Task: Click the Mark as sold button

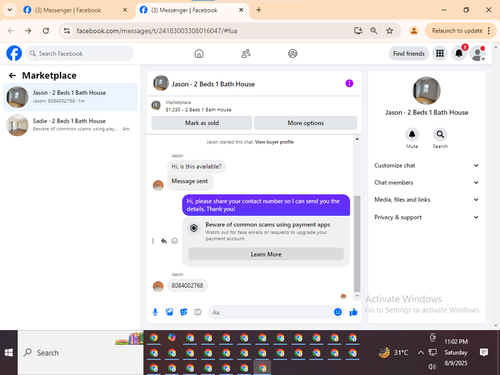Action: tap(202, 123)
